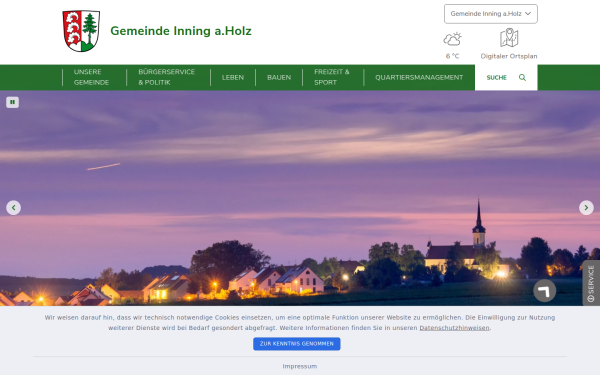Image resolution: width=600 pixels, height=375 pixels.
Task: Click the Suche search field
Action: pos(506,78)
